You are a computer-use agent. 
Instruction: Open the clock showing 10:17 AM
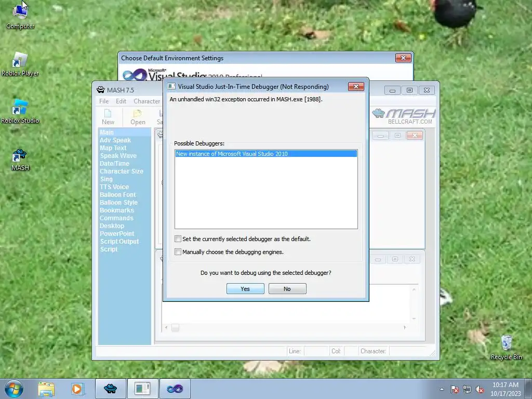(505, 389)
